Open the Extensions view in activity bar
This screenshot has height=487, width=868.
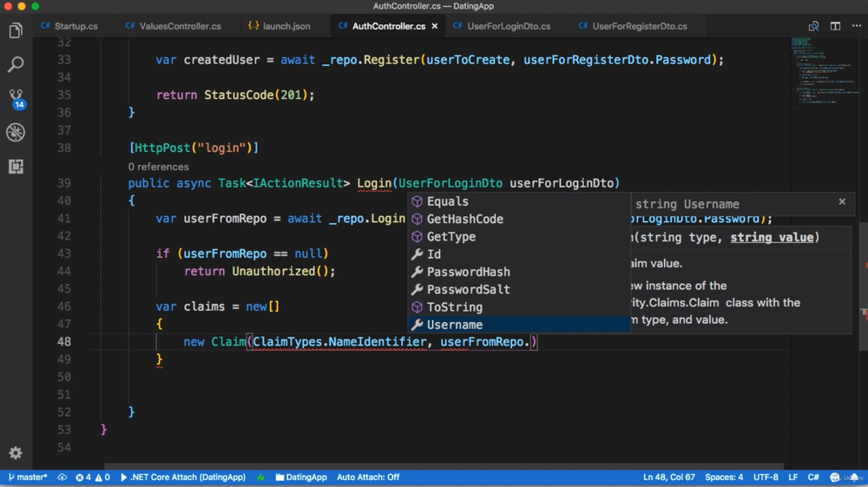pos(16,166)
